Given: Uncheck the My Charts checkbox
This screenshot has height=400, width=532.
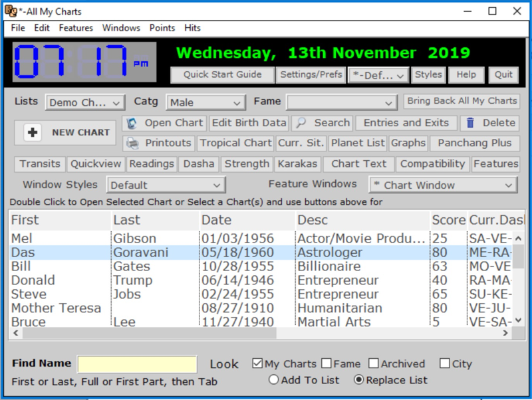Looking at the screenshot, I should pos(258,363).
